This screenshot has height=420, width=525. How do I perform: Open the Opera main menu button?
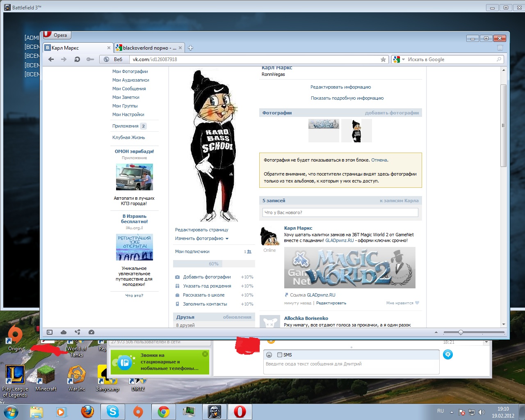56,35
